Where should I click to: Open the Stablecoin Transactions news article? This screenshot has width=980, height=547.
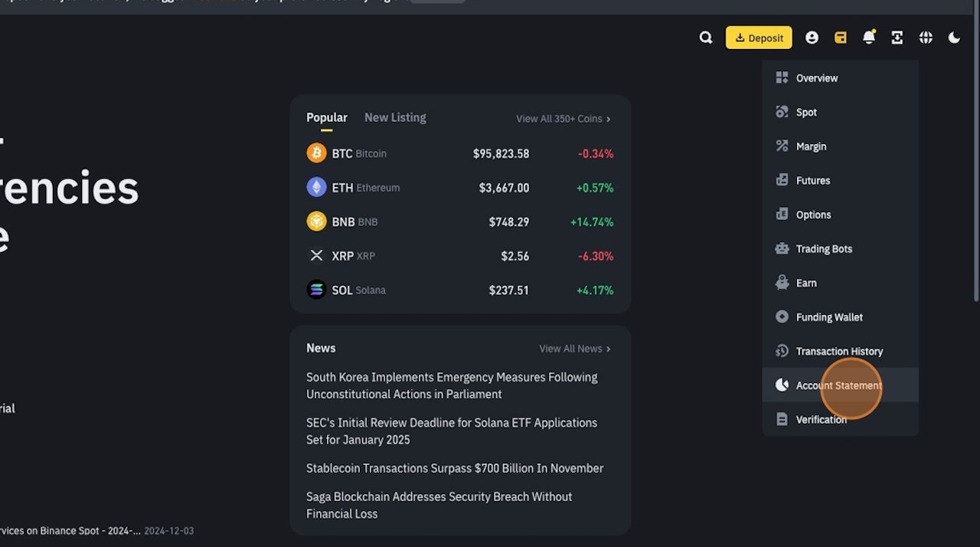coord(455,468)
